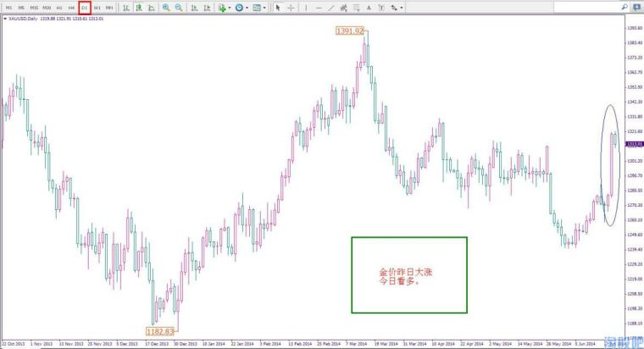
Task: Select the crosshair tool
Action: point(291,8)
